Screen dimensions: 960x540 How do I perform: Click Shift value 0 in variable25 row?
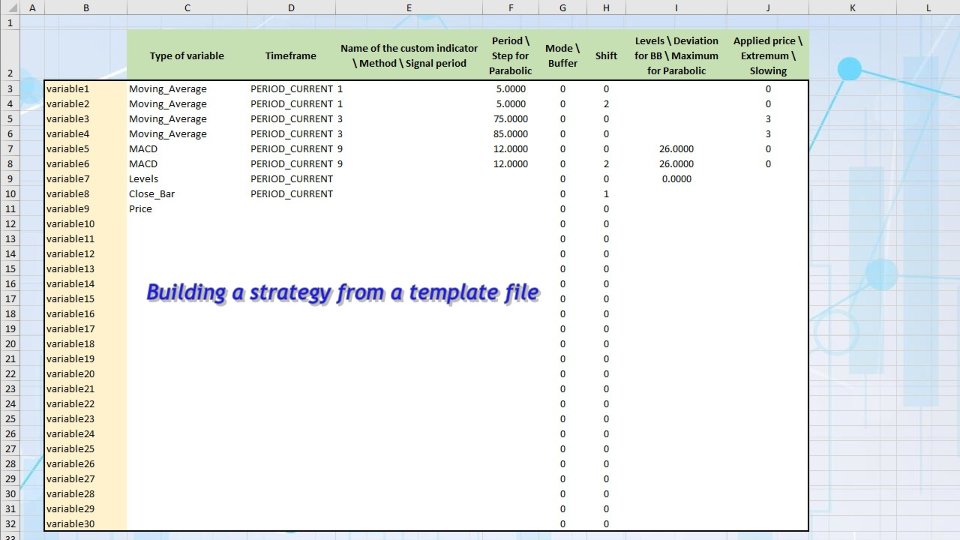pos(606,449)
